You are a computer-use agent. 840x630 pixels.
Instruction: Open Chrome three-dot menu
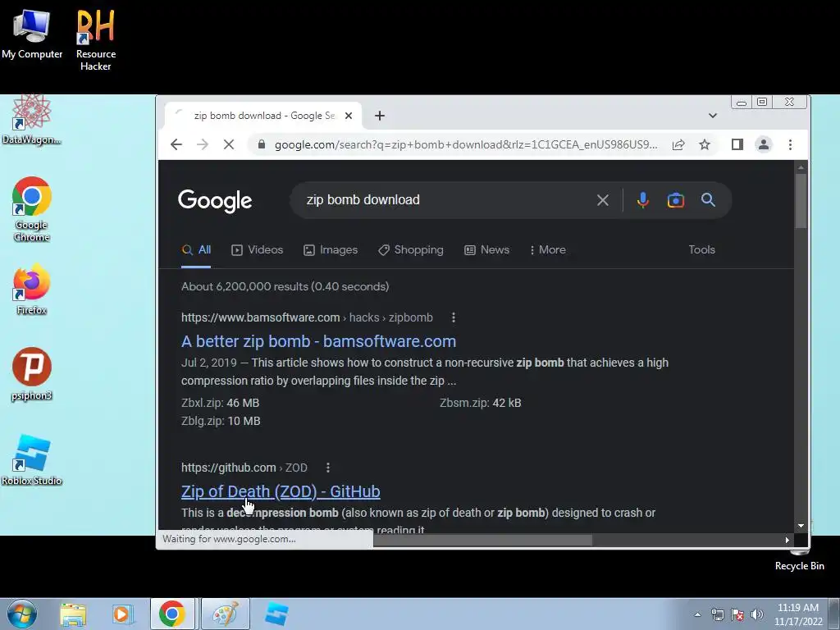point(790,144)
